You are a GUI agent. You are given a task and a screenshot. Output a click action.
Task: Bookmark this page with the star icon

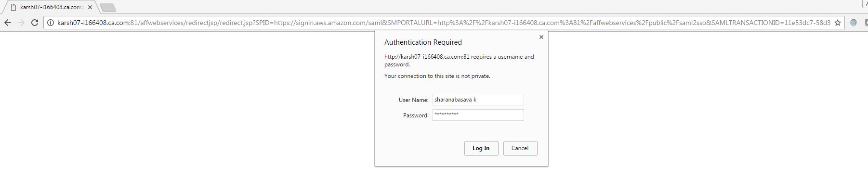click(x=838, y=23)
